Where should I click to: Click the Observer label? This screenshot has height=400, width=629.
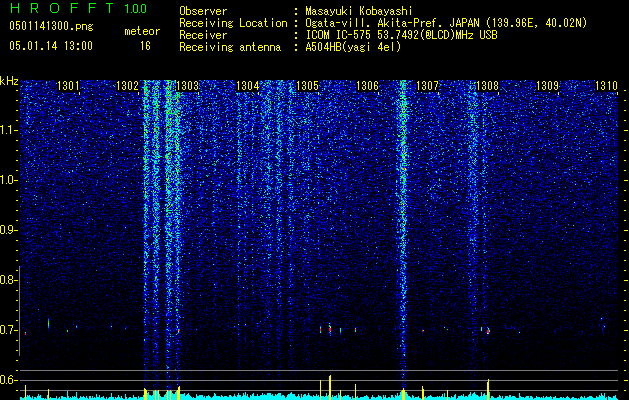pyautogui.click(x=203, y=11)
